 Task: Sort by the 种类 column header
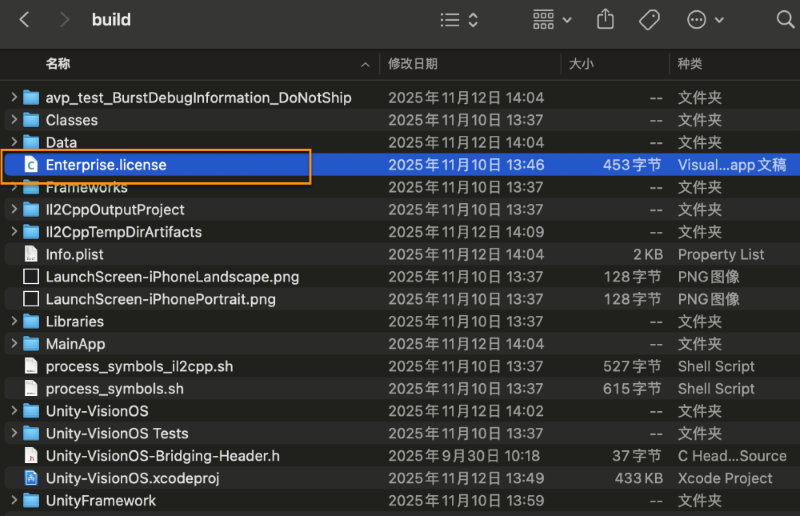[690, 64]
